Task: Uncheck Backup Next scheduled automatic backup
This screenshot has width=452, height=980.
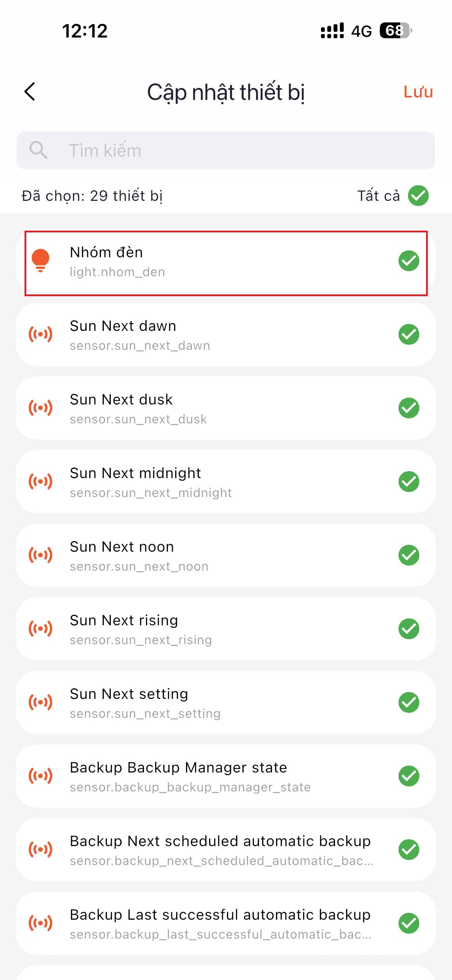Action: tap(409, 850)
